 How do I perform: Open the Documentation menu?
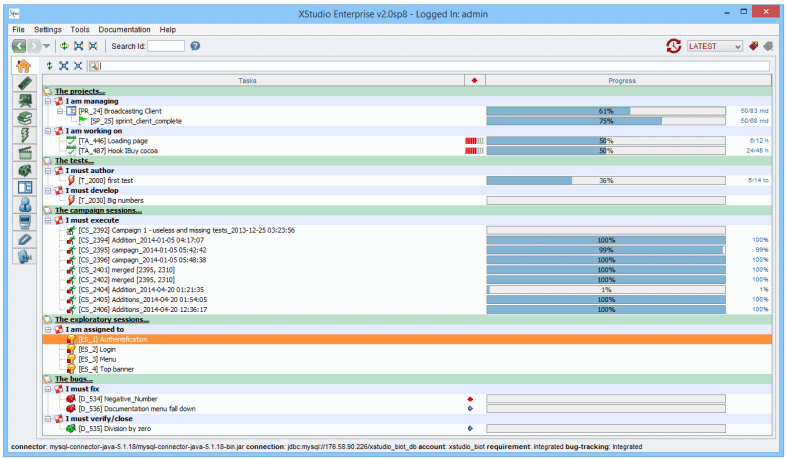click(x=125, y=30)
